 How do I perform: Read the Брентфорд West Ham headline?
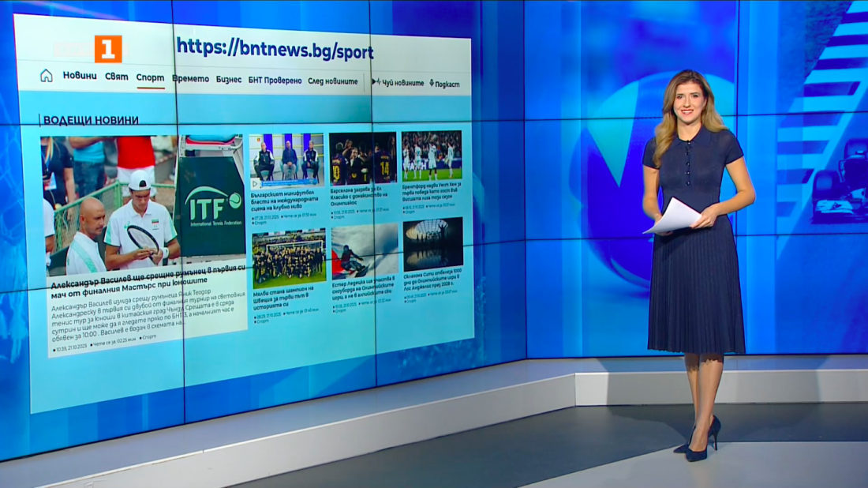click(431, 192)
